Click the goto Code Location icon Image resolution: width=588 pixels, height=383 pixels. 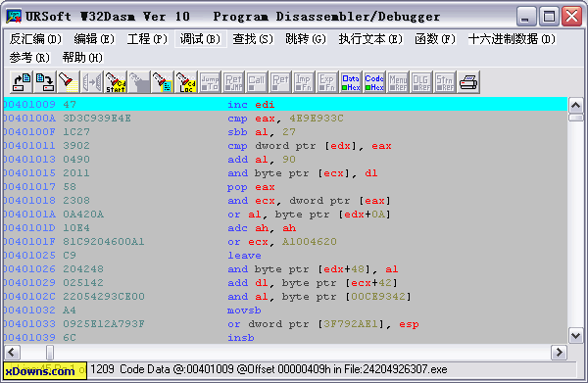click(186, 82)
